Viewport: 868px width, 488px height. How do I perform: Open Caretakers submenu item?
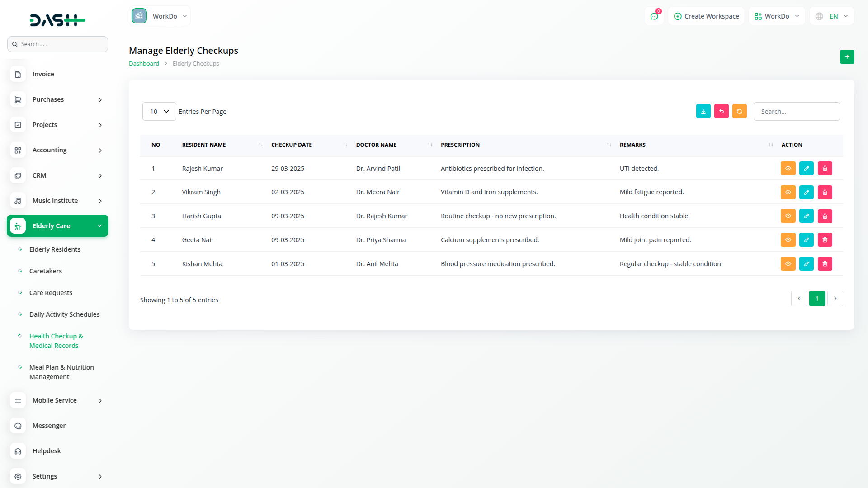point(46,271)
